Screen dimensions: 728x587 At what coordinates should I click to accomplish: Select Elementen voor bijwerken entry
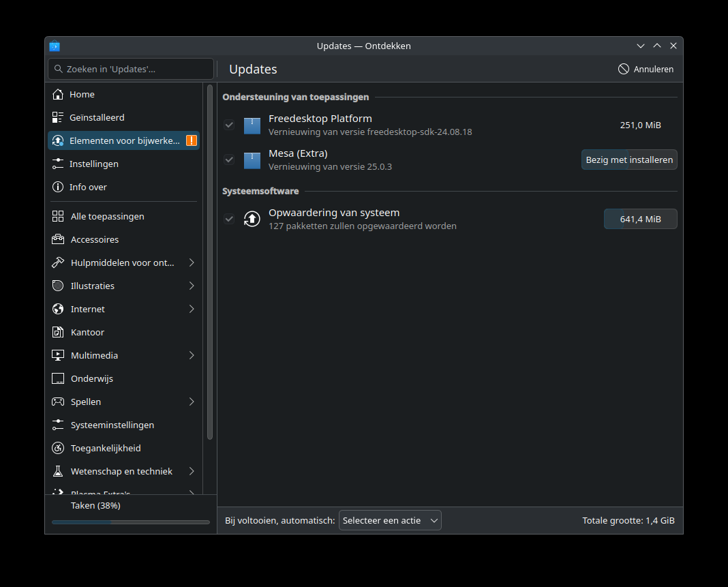coord(123,140)
